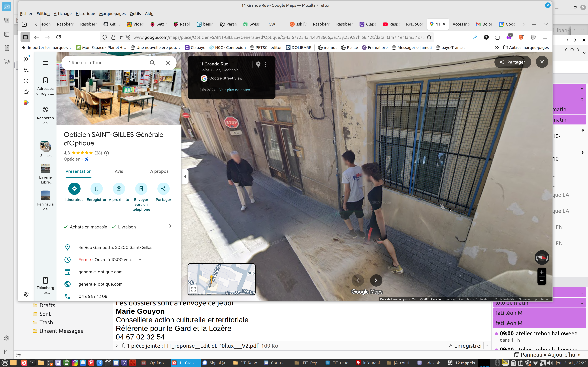Expand opening hours dropdown
This screenshot has height=367, width=588.
(140, 259)
